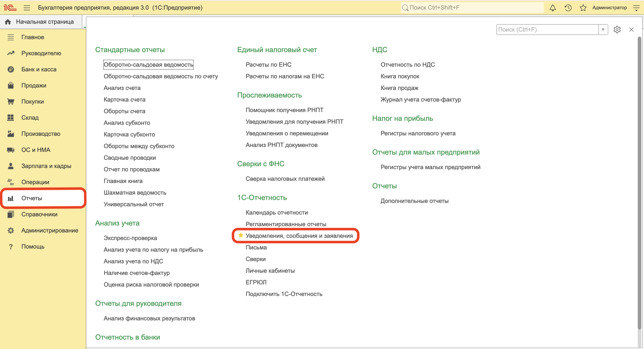Open Регламентированные отчеты link
Viewport: 644px width, 349px height.
286,224
